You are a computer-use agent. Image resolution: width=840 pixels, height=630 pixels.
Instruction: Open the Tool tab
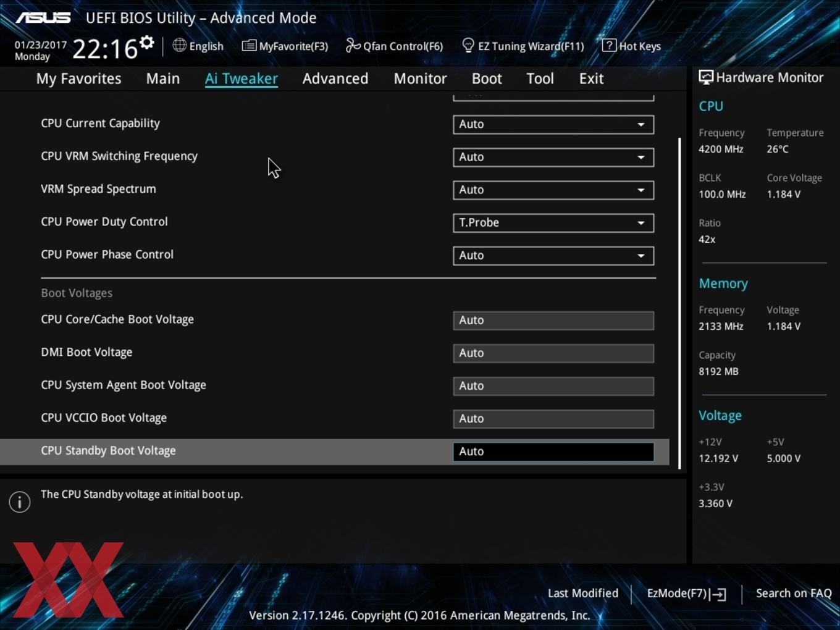[x=540, y=78]
